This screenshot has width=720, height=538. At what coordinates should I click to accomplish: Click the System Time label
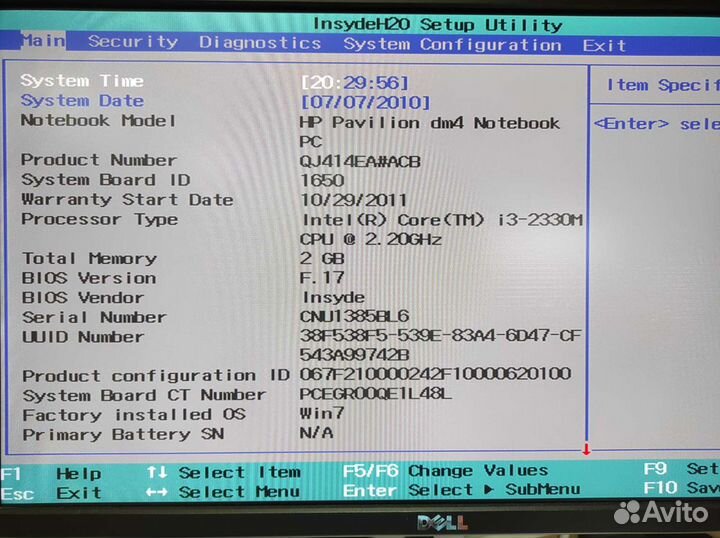(x=82, y=81)
